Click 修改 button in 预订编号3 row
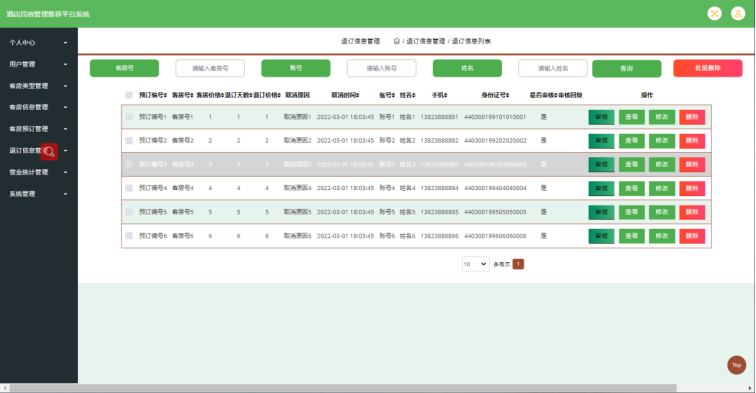 coord(662,164)
